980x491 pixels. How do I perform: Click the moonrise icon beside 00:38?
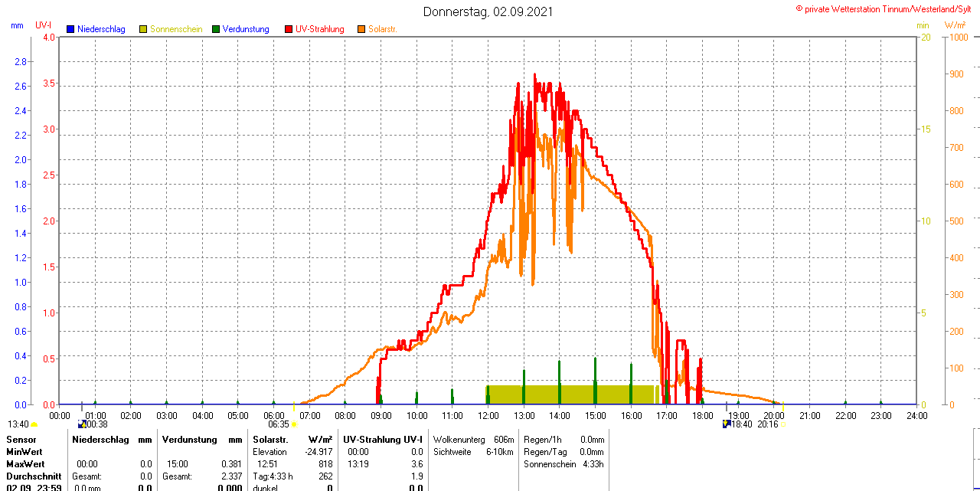pyautogui.click(x=82, y=424)
